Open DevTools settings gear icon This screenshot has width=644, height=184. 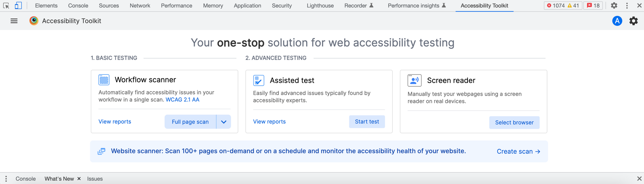pyautogui.click(x=614, y=6)
